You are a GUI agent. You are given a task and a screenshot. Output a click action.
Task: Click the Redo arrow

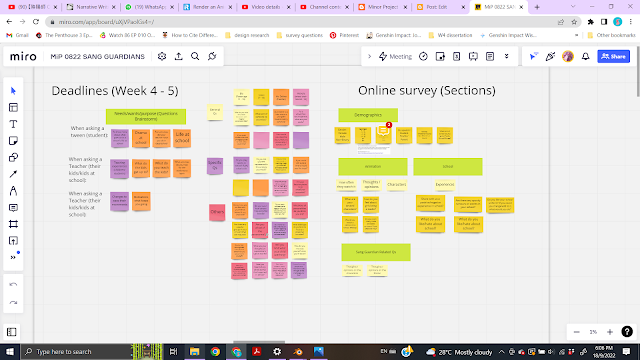point(13,303)
